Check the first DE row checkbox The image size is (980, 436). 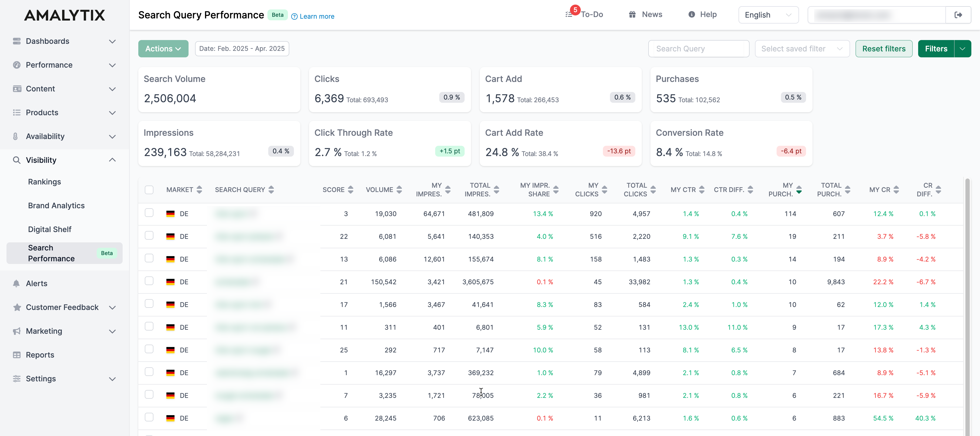(x=149, y=213)
